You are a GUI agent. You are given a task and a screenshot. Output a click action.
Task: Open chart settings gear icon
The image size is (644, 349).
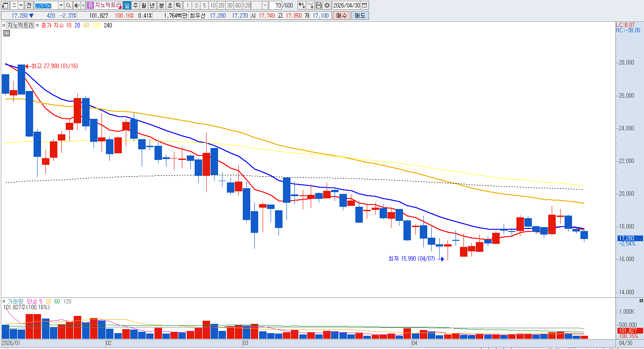[327, 5]
